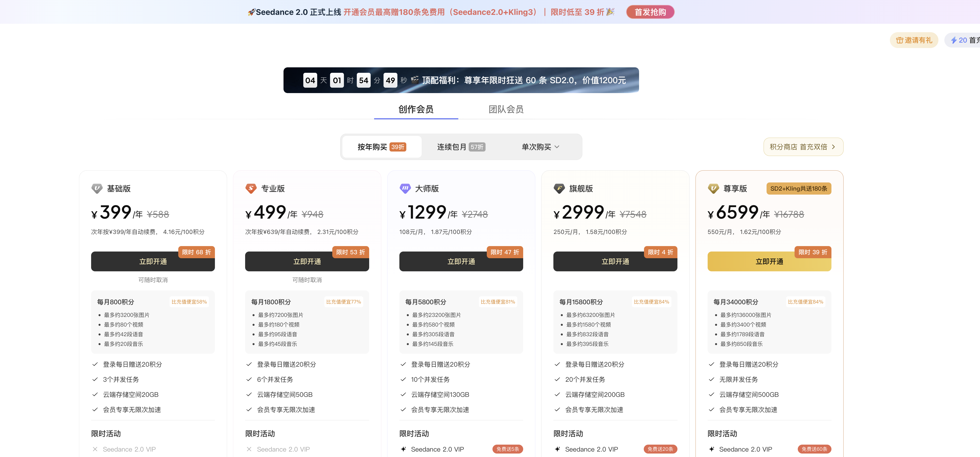Click the gift icon in 邀请有礼
980x457 pixels.
click(x=899, y=40)
